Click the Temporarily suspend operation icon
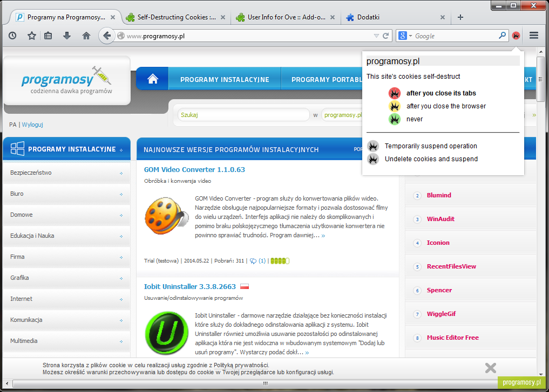Viewport: 549px width, 392px height. (373, 146)
